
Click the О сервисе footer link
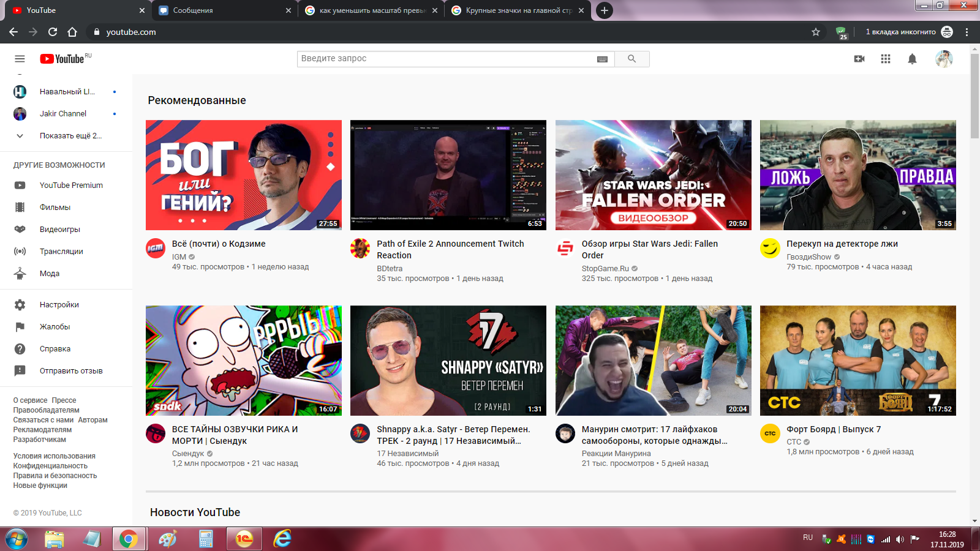pos(30,400)
